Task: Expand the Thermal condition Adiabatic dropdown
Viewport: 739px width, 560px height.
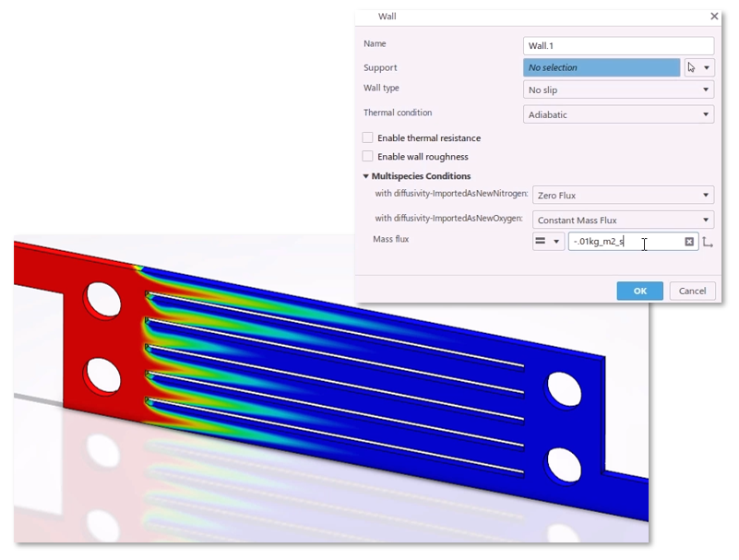Action: coord(618,114)
